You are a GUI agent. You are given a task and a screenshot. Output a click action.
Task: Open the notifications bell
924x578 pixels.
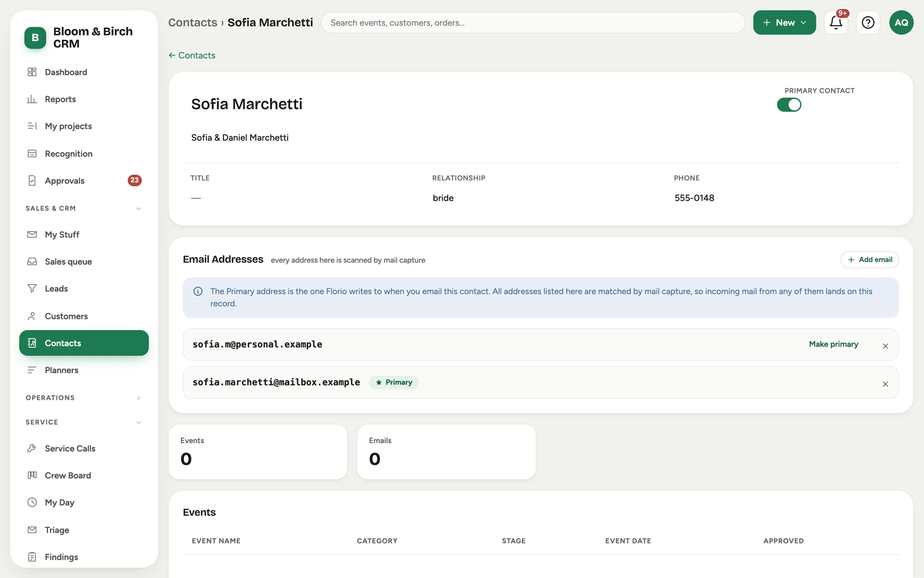point(836,22)
